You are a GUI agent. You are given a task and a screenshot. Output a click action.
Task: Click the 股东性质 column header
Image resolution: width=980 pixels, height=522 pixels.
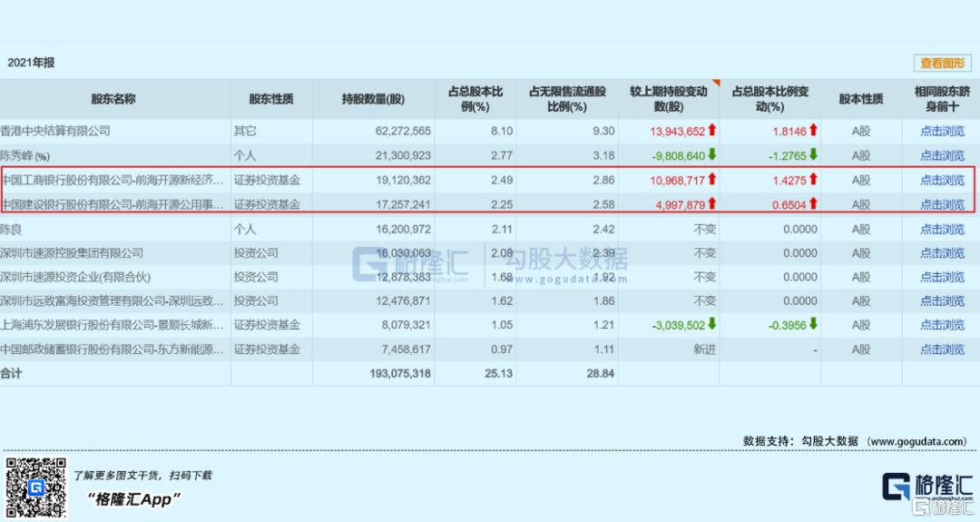pos(271,99)
